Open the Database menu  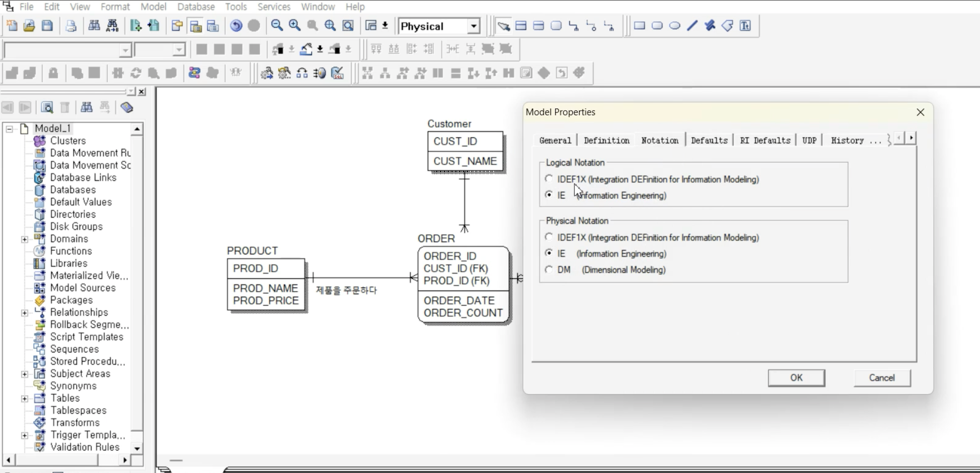coord(196,7)
